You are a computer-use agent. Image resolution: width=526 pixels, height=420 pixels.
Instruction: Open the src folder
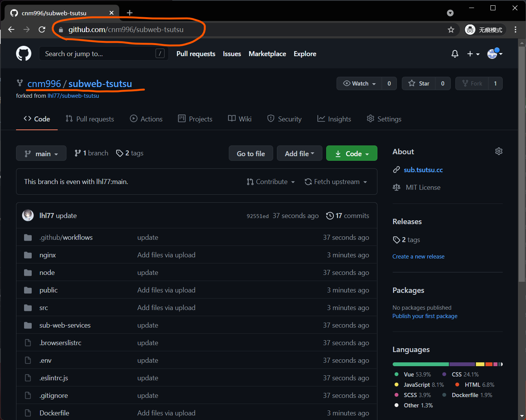(44, 308)
